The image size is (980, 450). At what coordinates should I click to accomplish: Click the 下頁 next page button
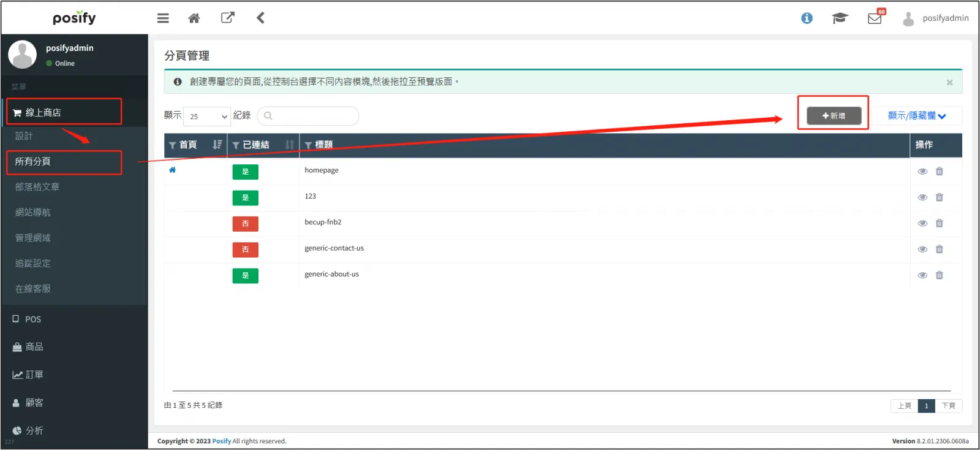click(948, 406)
